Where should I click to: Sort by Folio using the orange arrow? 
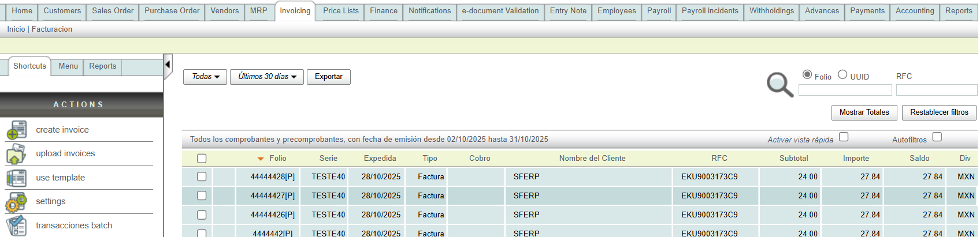(261, 159)
